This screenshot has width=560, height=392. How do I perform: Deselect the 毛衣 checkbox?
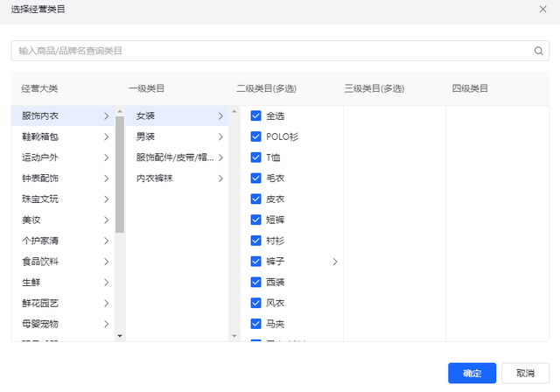tap(255, 178)
